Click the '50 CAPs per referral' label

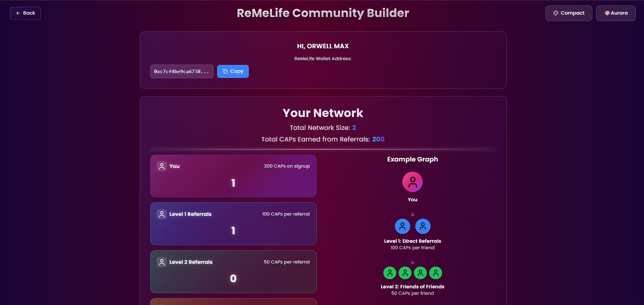click(x=287, y=262)
